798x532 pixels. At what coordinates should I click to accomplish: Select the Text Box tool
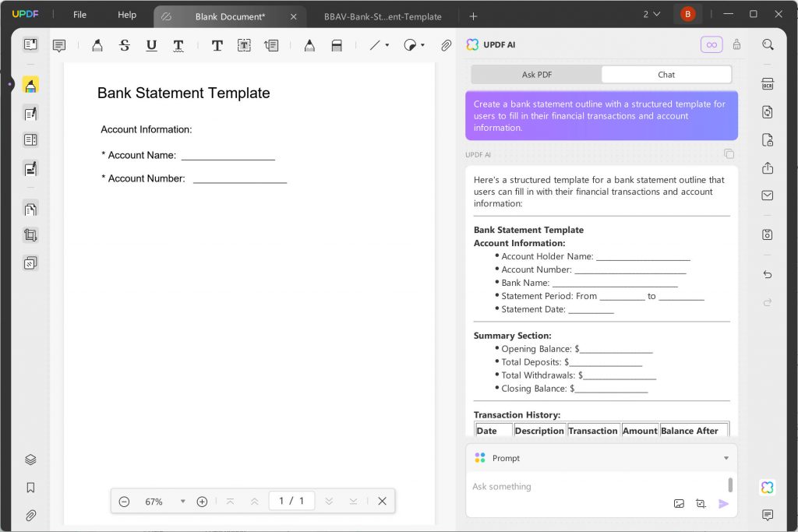click(244, 45)
